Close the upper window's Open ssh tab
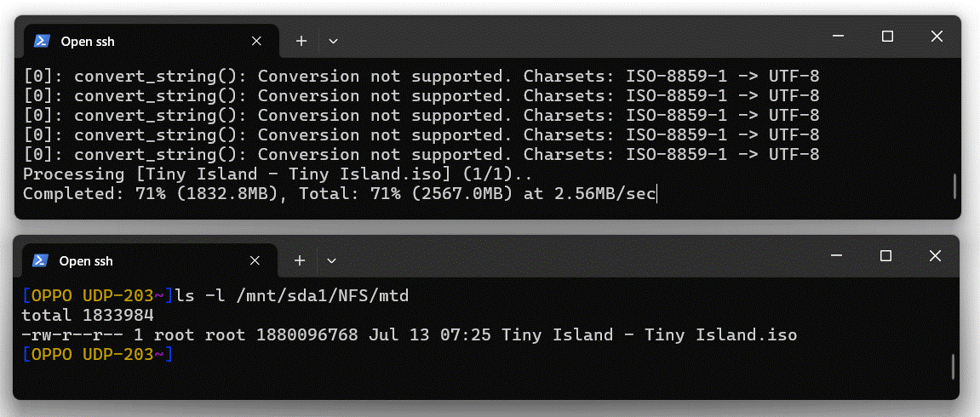This screenshot has width=980, height=417. point(256,41)
